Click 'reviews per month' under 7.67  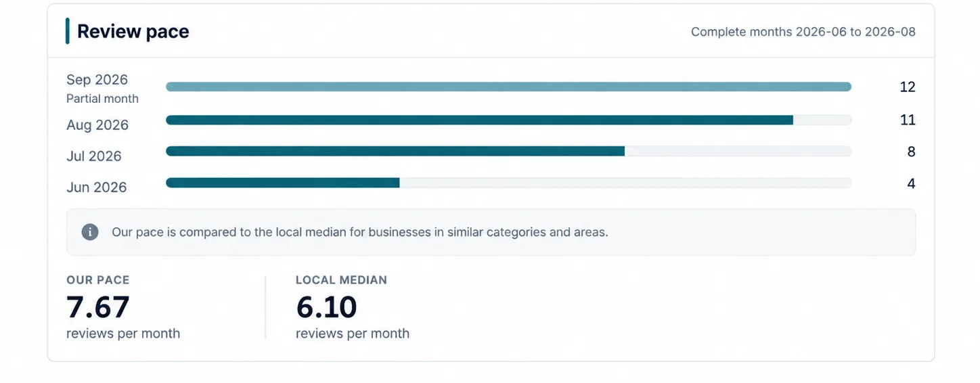[123, 334]
